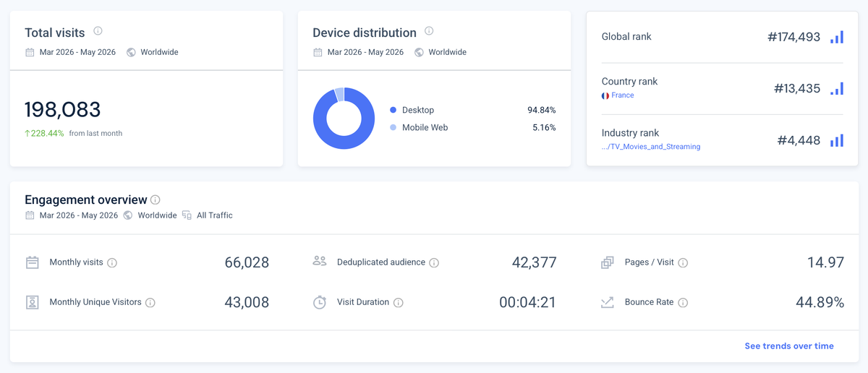
Task: Click the Mobile Web legend label
Action: (425, 127)
